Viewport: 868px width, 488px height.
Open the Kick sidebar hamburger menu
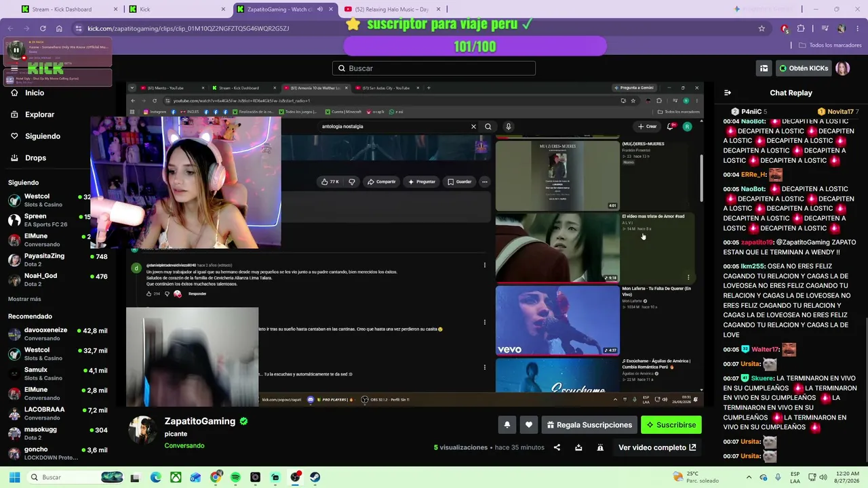(x=14, y=68)
